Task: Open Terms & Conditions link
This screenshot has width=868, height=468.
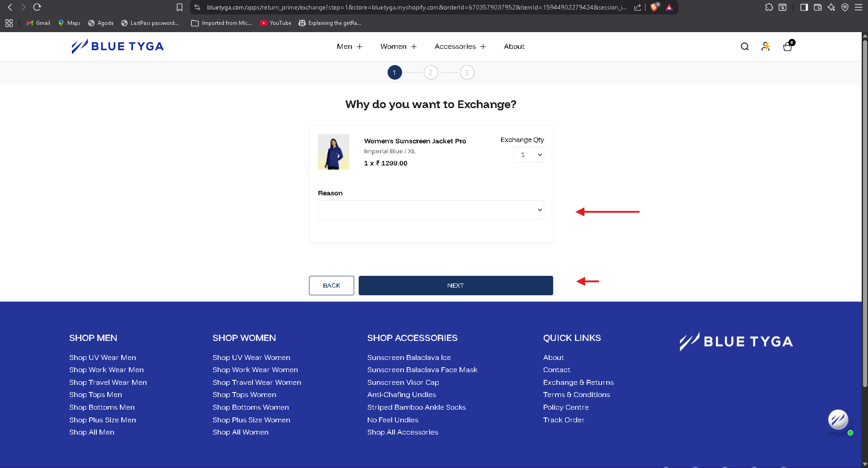Action: pos(577,395)
